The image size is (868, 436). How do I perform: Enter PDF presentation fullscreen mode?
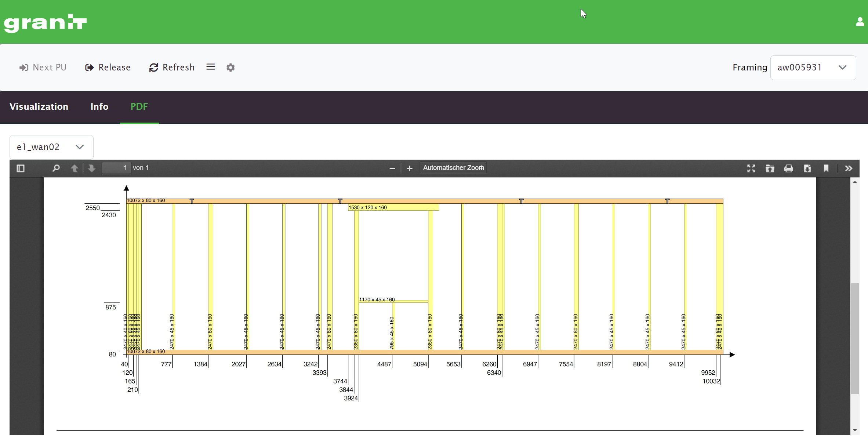point(751,168)
